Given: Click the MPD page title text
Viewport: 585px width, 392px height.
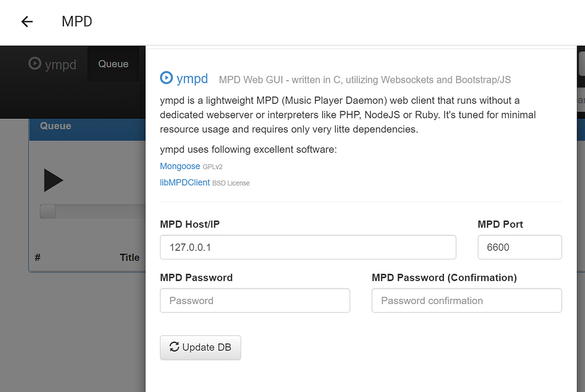Looking at the screenshot, I should coord(76,22).
